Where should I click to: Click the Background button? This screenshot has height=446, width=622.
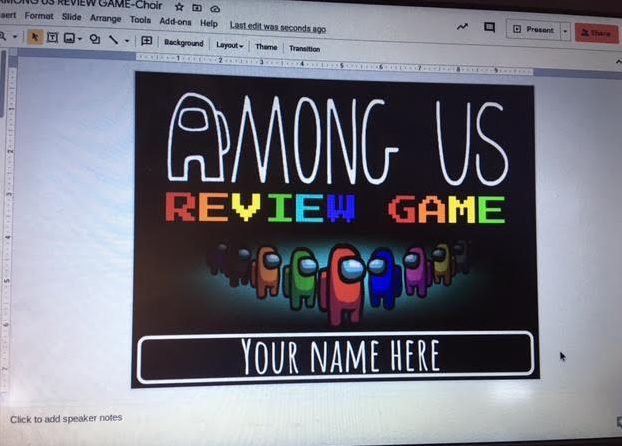[x=184, y=43]
